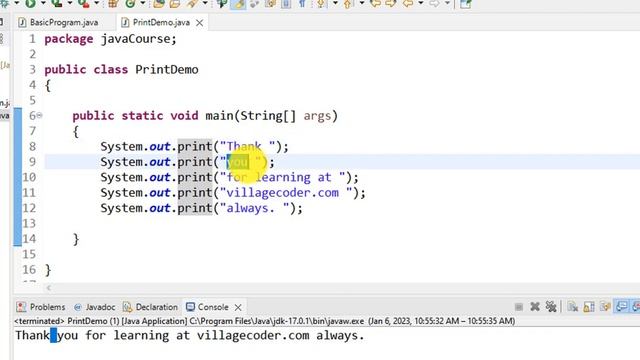Screen dimensions: 640x360
Task: Toggle Show Whitespace Characters pilcrow button
Action: tap(302, 4)
